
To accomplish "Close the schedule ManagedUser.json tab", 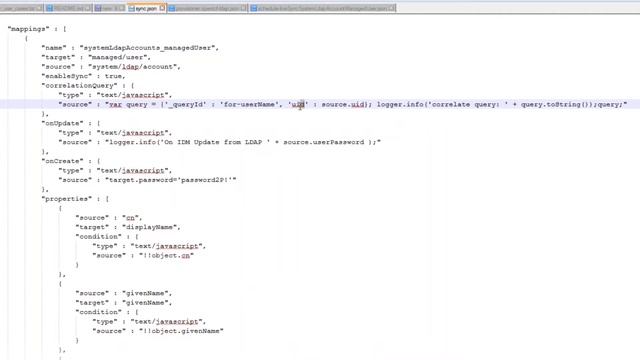I will click(392, 8).
